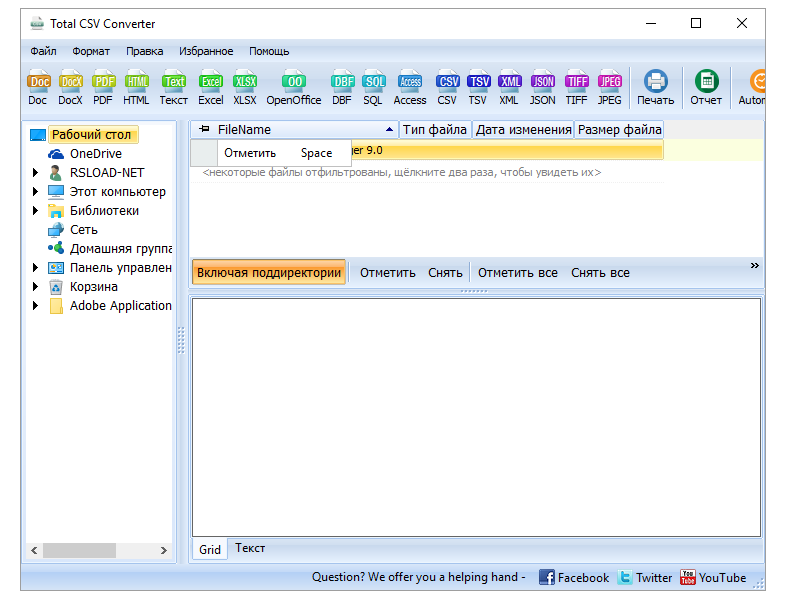Click Отметить in the selection bar

click(387, 273)
